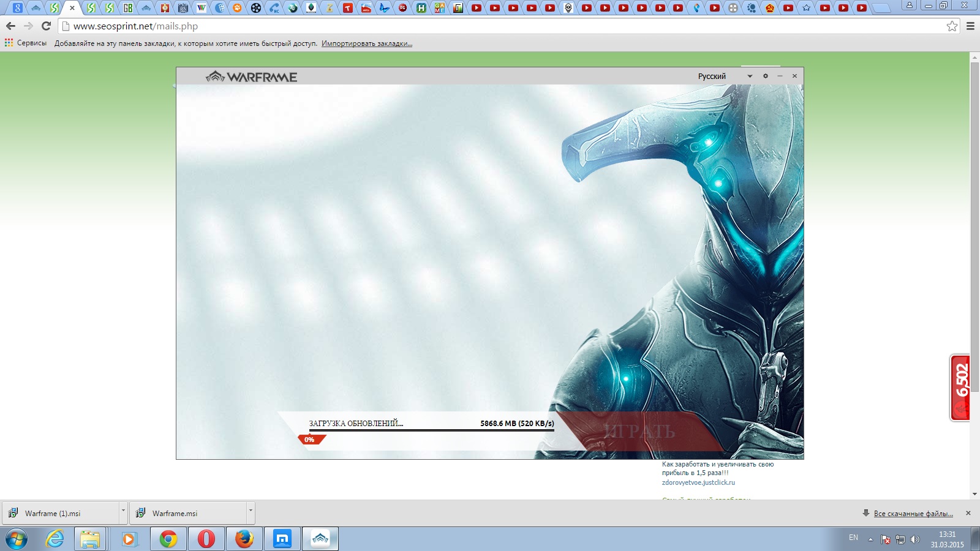The image size is (980, 551).
Task: Expand the language selector arrow in launcher
Action: coord(750,76)
